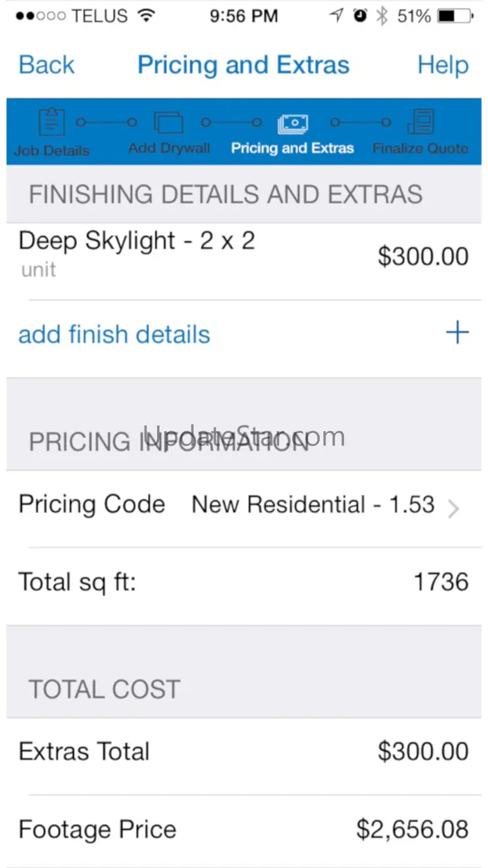Select the Deep Skylight - 2 x 2 item
The image size is (488, 868).
[x=137, y=241]
